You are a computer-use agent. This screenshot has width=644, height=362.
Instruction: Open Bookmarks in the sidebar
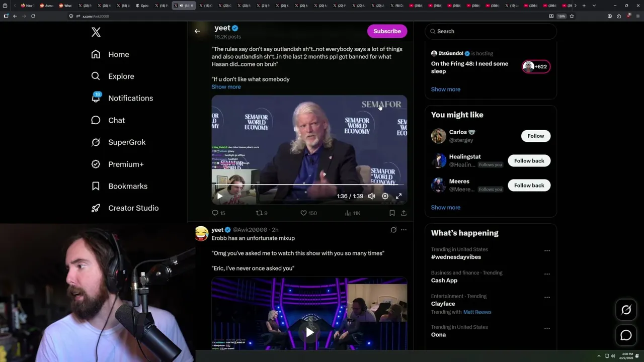(119, 186)
